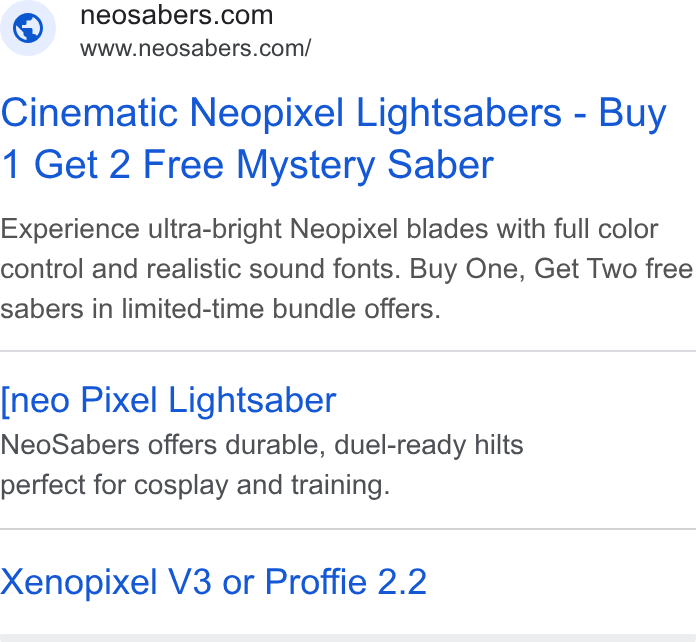Click the "Lightsaber" word in the [neo Pixel sitelink
Viewport: 696px width, 642px height.
[x=252, y=400]
